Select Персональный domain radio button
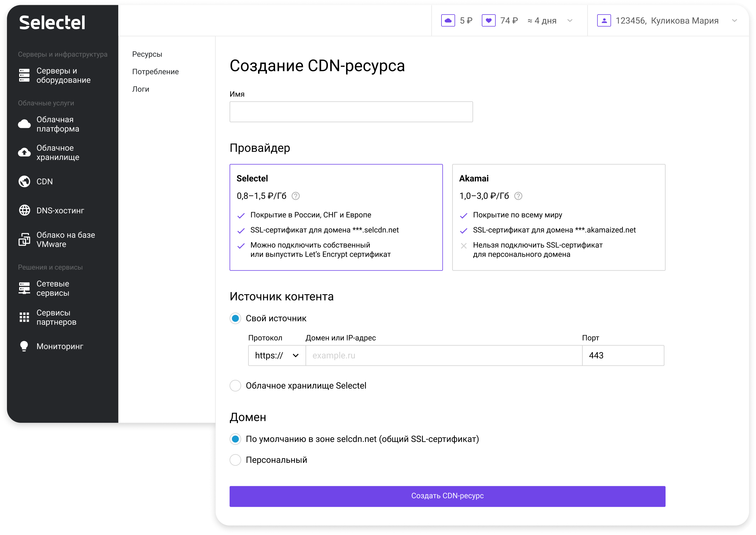Screen dimensions: 756x535 click(235, 460)
